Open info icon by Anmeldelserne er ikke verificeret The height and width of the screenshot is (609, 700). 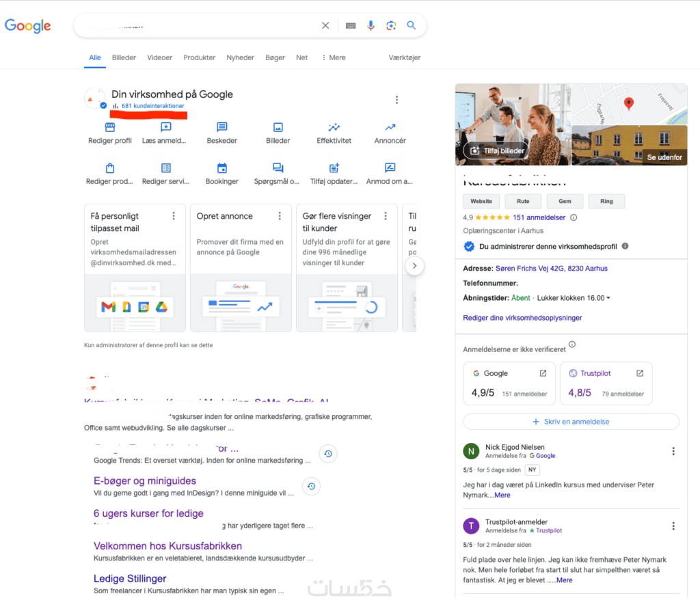(x=572, y=344)
